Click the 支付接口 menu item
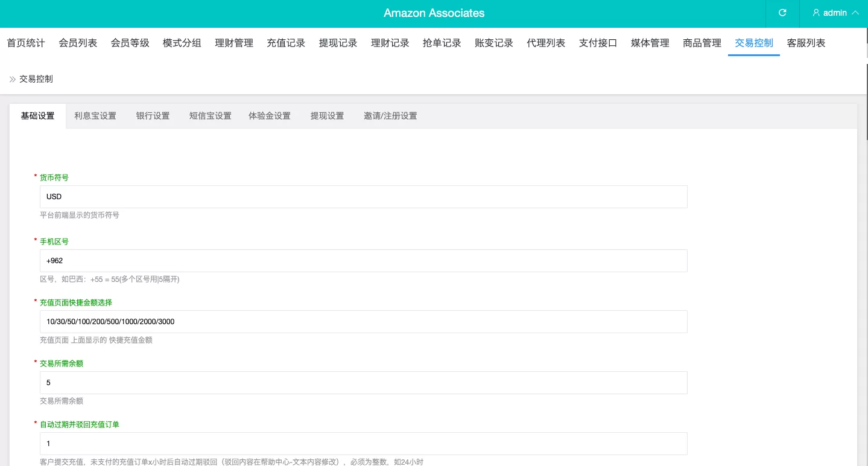This screenshot has width=868, height=466. coord(598,43)
